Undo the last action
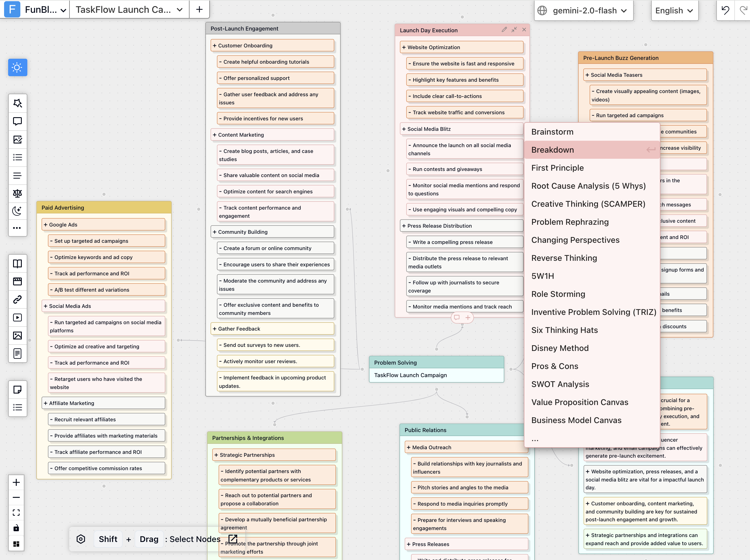750x560 pixels. pyautogui.click(x=726, y=10)
